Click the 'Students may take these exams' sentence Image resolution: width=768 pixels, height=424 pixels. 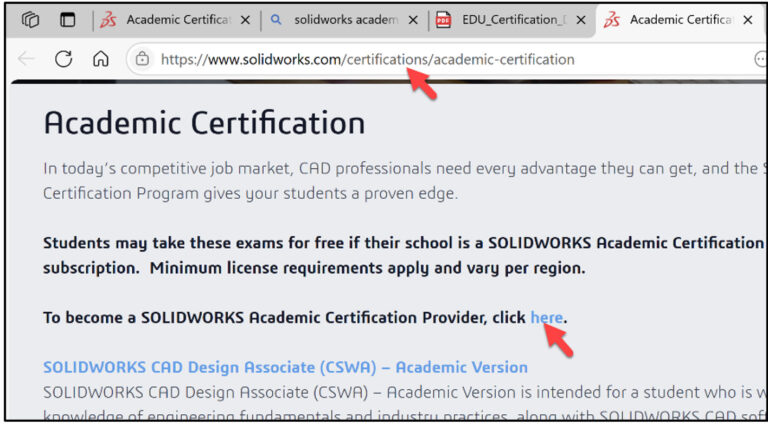tap(402, 256)
